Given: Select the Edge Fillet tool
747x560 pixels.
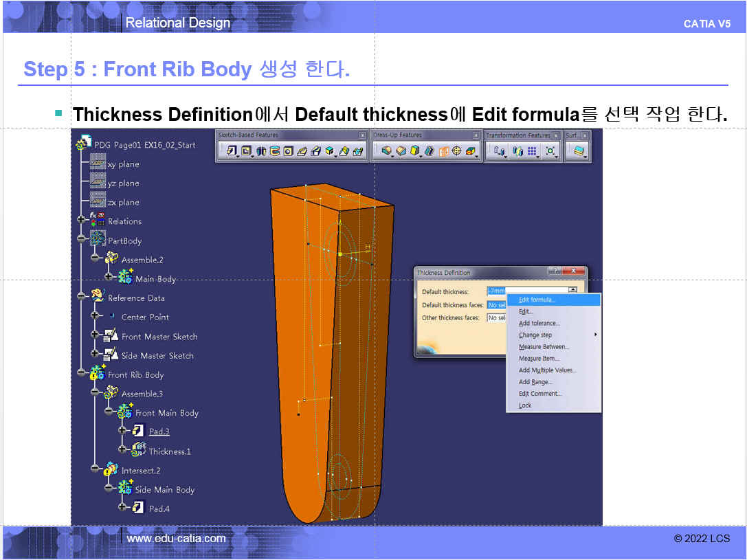Looking at the screenshot, I should pos(386,151).
